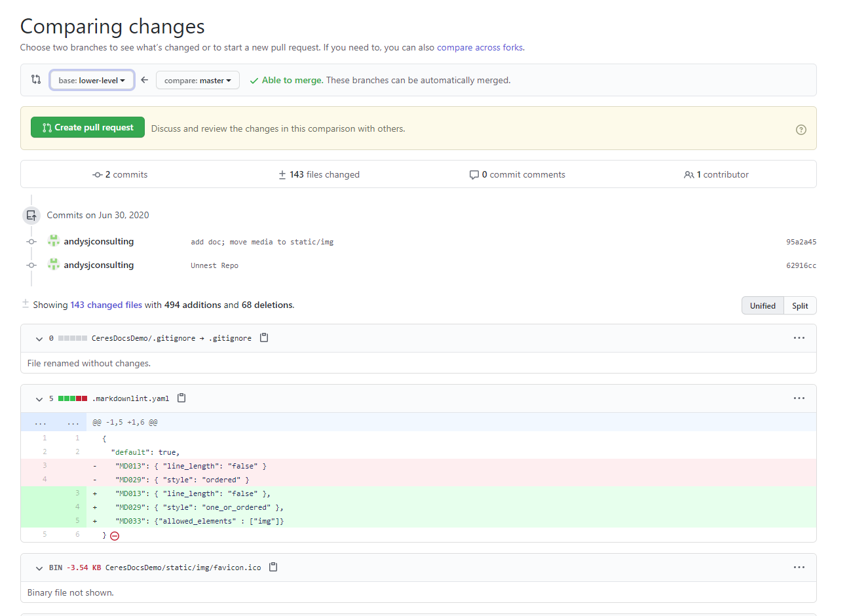Open the compare branch selector

(197, 79)
